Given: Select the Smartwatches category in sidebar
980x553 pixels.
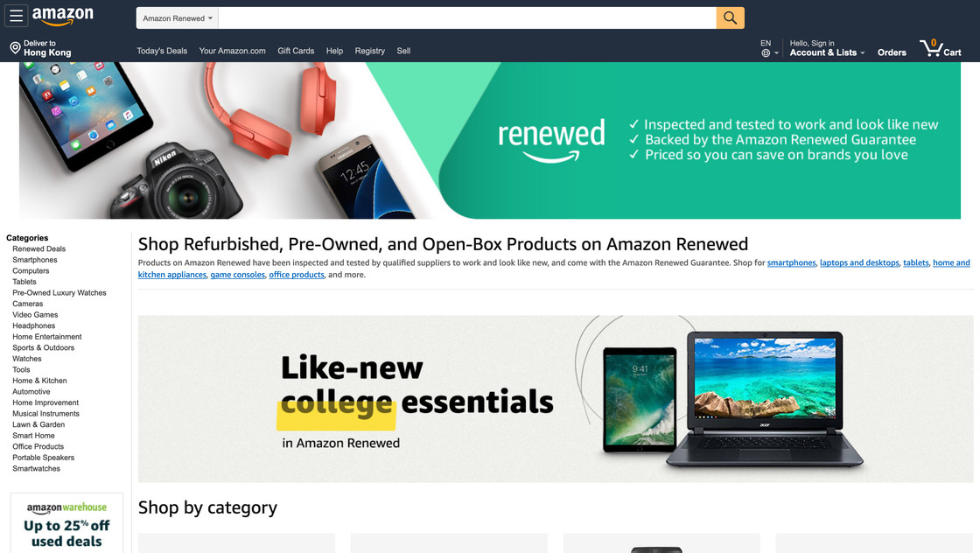Looking at the screenshot, I should click(36, 469).
